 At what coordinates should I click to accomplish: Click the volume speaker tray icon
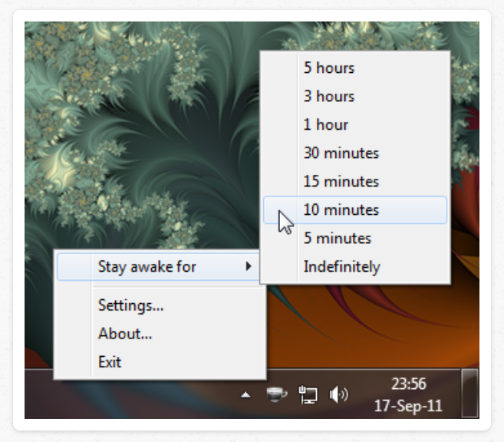pos(339,394)
